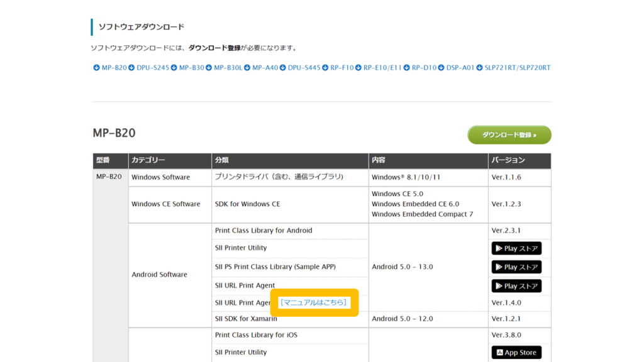Select the Ver.3.8.0 version cell
This screenshot has width=644, height=362.
pos(519,336)
